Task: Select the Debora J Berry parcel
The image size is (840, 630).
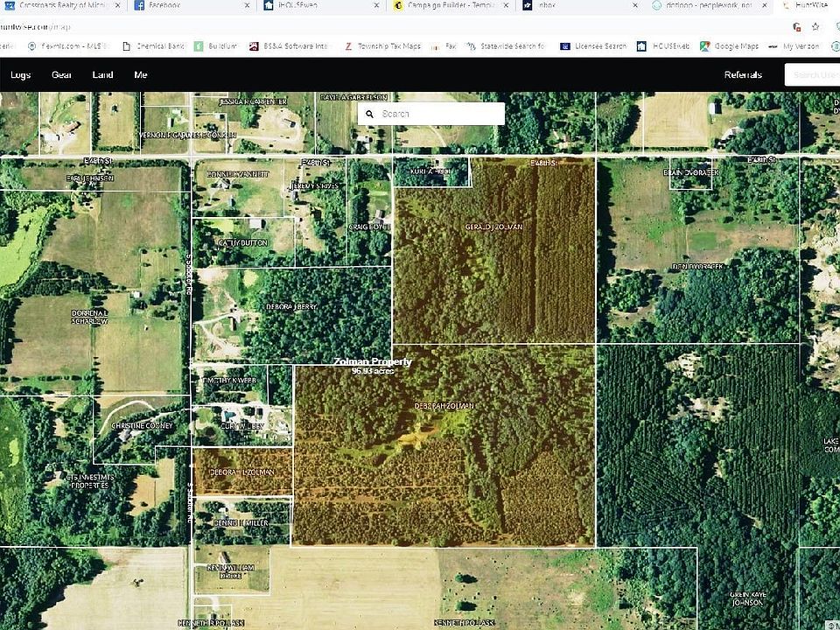Action: pyautogui.click(x=291, y=307)
